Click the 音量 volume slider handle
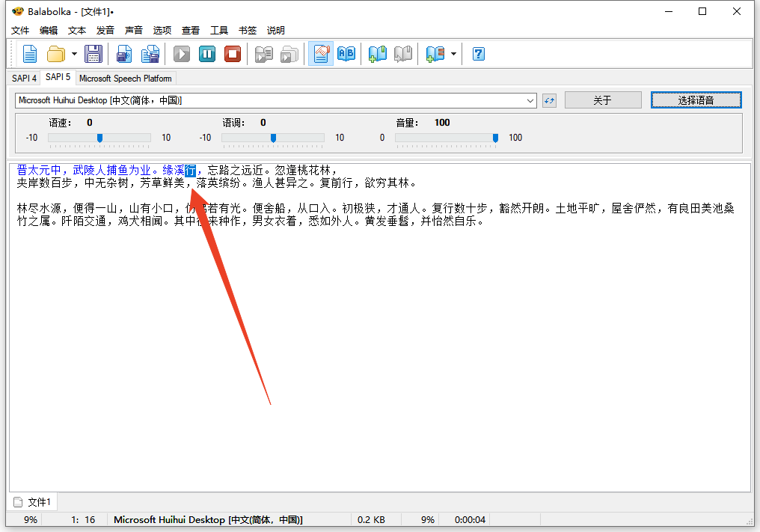Screen dimensions: 760x532 point(495,138)
